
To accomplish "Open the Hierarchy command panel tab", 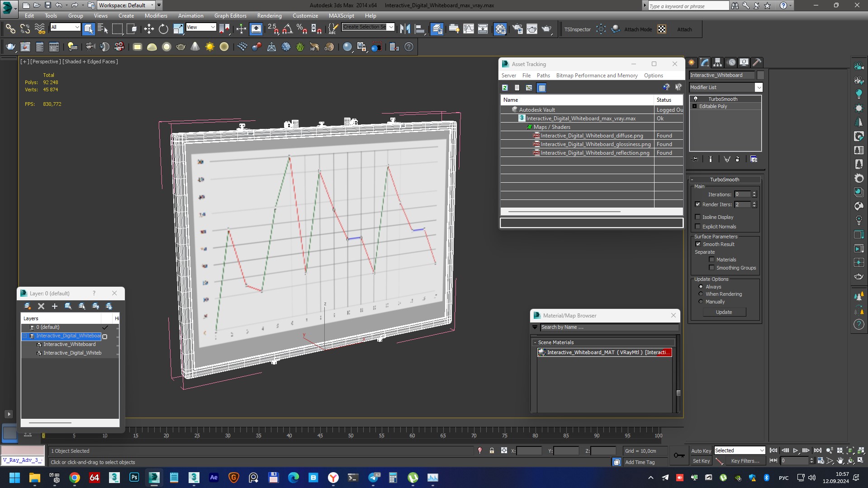I will (x=718, y=62).
